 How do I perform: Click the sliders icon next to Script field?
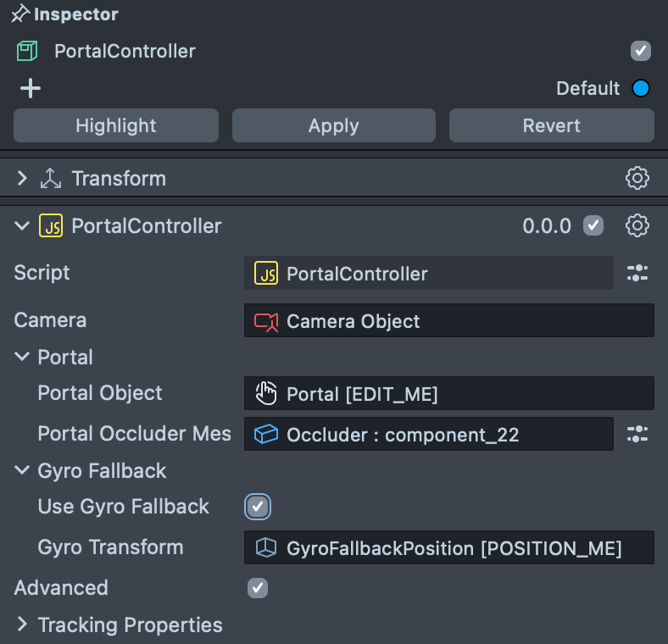637,273
